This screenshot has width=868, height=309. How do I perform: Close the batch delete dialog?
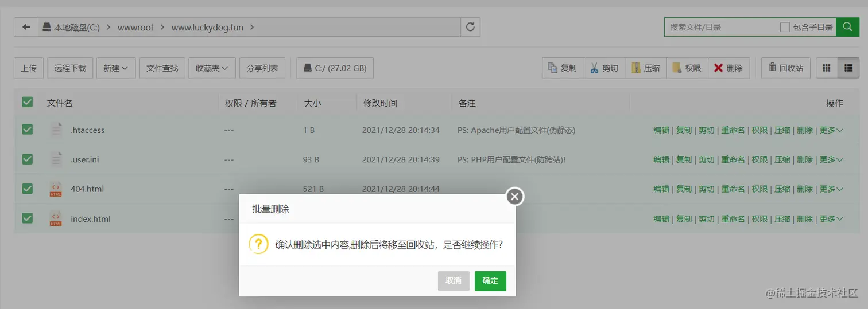coord(515,197)
